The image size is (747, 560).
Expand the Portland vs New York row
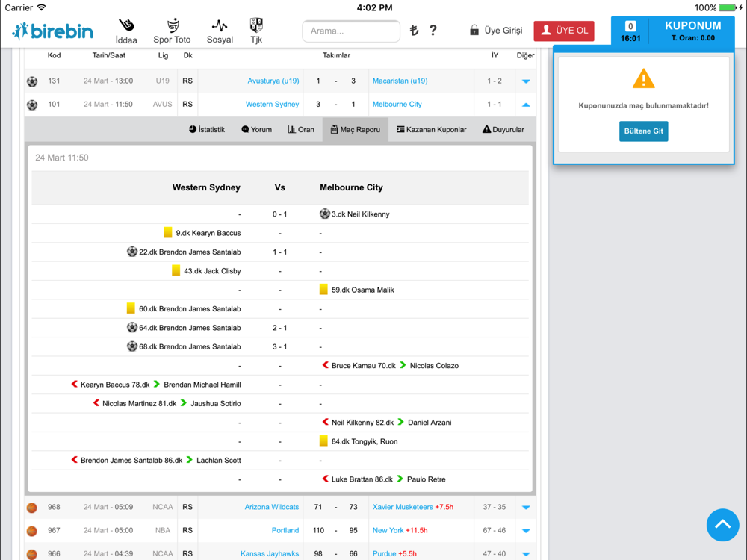click(526, 531)
